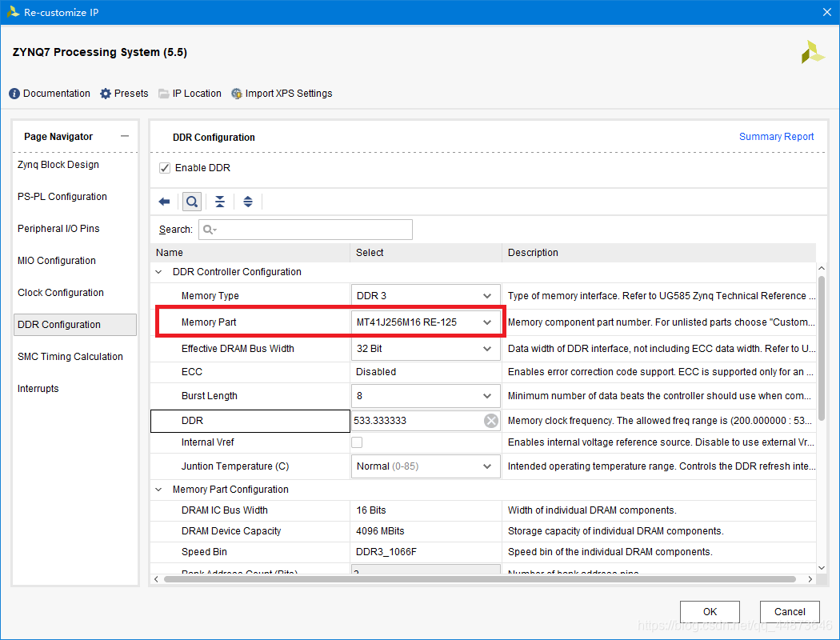840x640 pixels.
Task: Click the Memory Type description text
Action: [x=661, y=296]
